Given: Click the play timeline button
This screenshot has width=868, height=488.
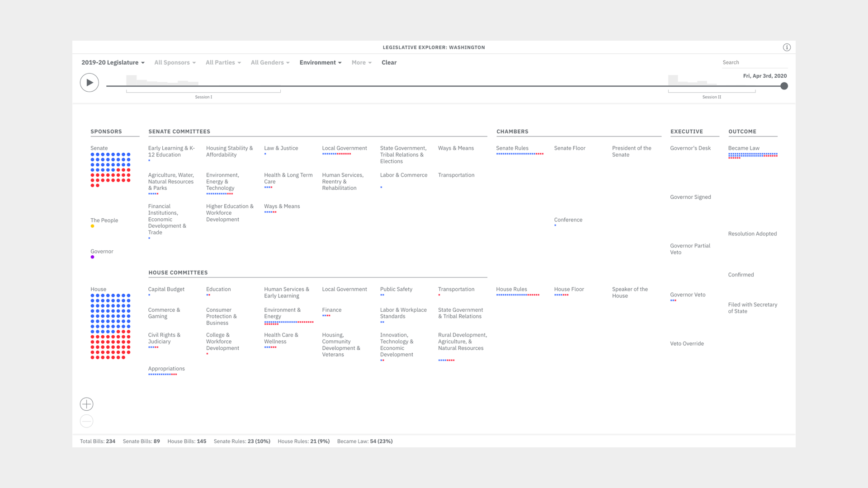Looking at the screenshot, I should [x=90, y=83].
